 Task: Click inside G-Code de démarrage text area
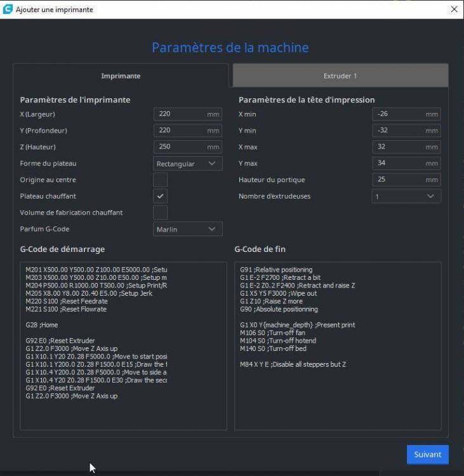coord(123,346)
